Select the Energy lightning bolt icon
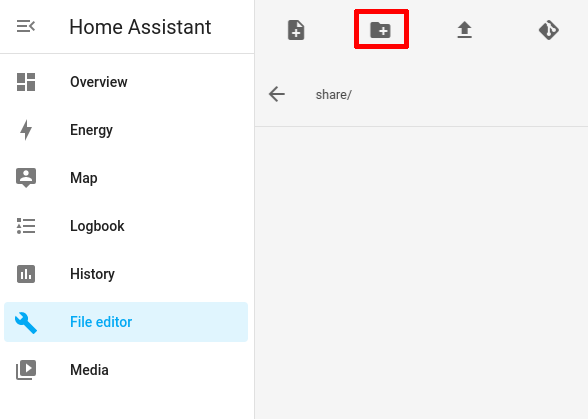The image size is (588, 419). [x=26, y=130]
